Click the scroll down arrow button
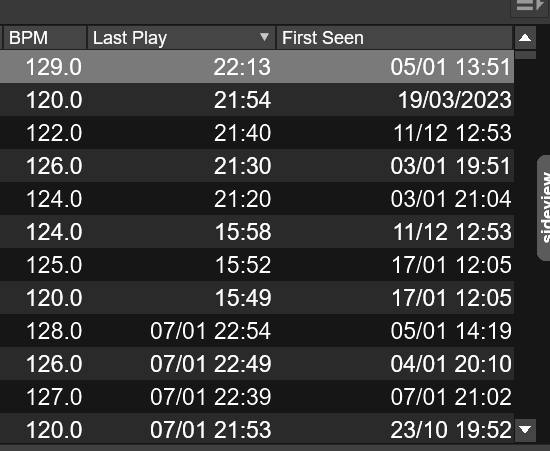 point(525,430)
